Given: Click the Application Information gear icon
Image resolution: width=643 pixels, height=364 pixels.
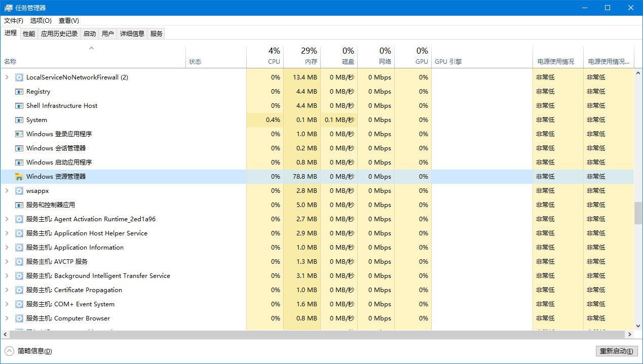Looking at the screenshot, I should pyautogui.click(x=19, y=248).
